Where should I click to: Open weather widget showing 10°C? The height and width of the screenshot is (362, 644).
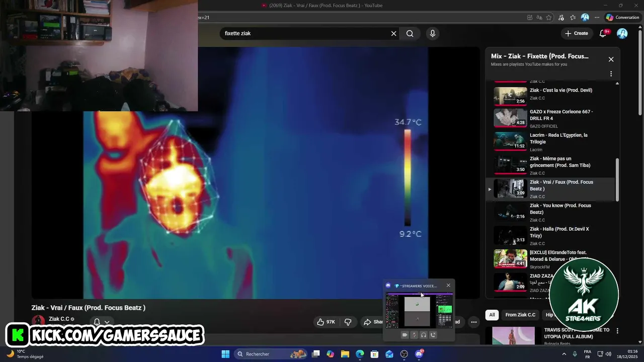(x=26, y=354)
